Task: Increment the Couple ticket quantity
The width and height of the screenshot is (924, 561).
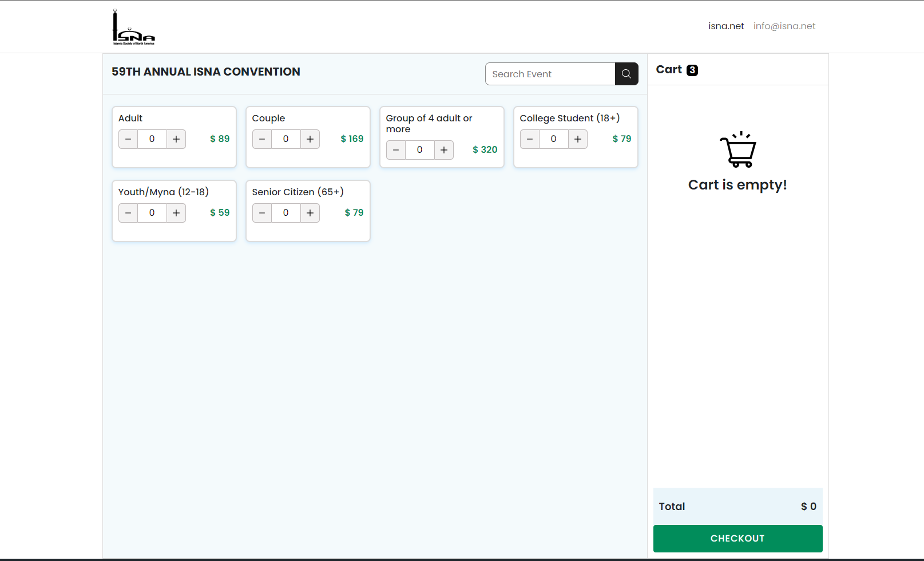Action: pos(310,139)
